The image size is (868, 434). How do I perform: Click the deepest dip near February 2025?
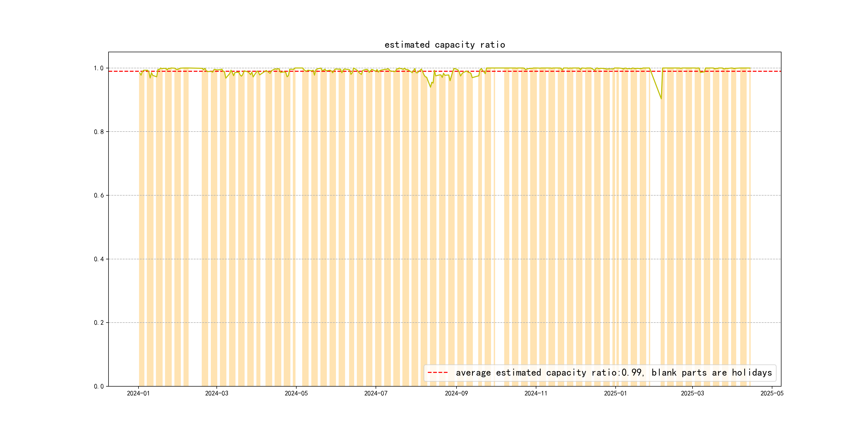tap(661, 98)
